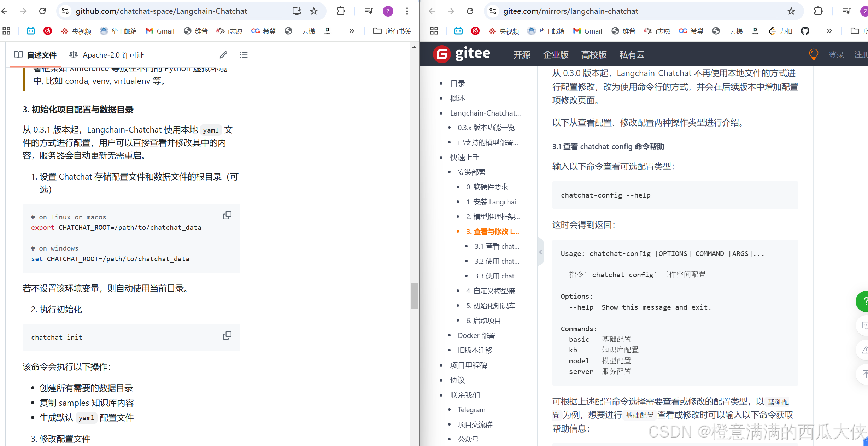Expand hidden bookmarks chevron in Gitee window
Screen dimensions: 868x446
click(829, 31)
